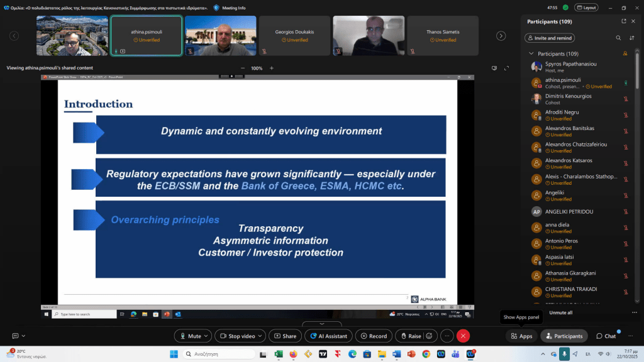Toggle the Participants panel button
This screenshot has width=644, height=362.
[x=564, y=336]
